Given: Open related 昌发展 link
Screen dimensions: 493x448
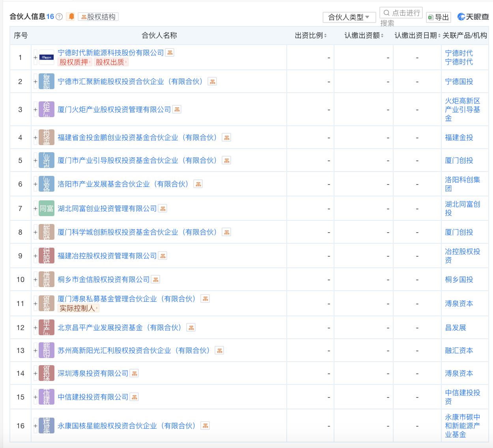Looking at the screenshot, I should 456,328.
